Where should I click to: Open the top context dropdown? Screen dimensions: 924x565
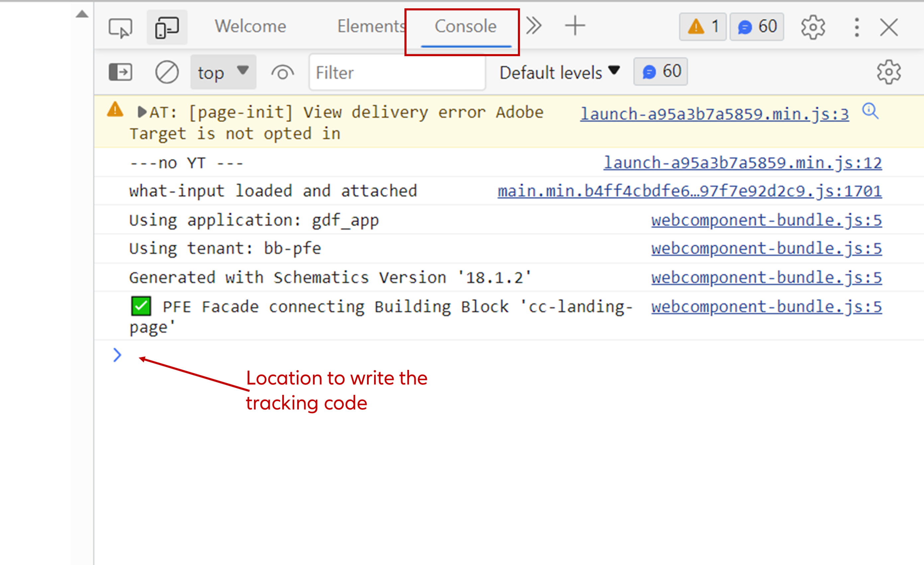click(224, 72)
